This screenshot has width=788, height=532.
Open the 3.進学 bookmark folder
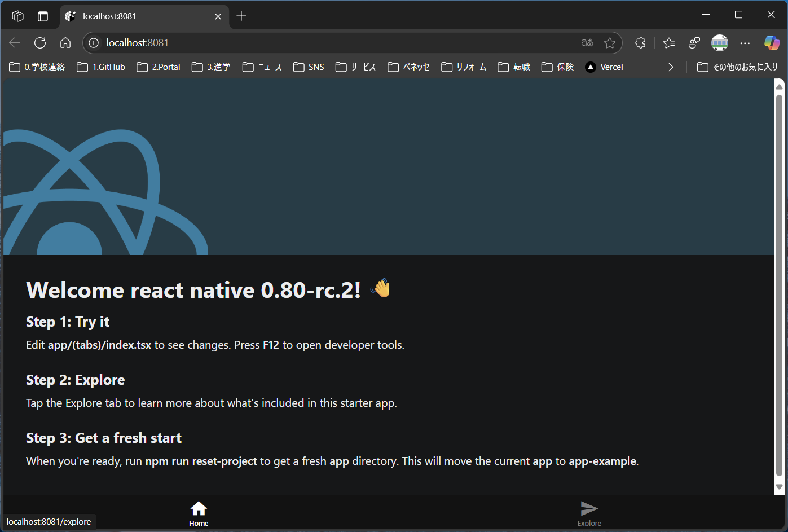click(x=211, y=67)
